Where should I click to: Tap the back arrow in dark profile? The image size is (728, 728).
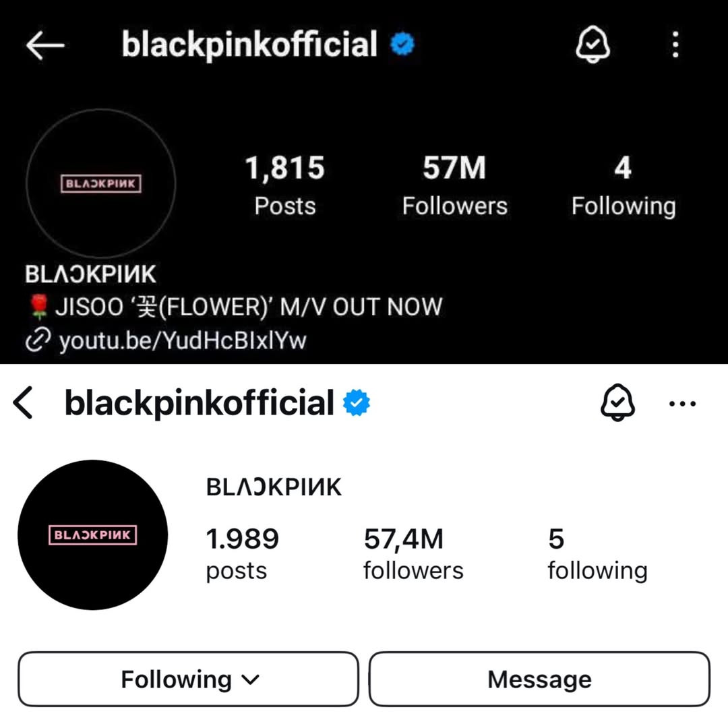coord(45,45)
